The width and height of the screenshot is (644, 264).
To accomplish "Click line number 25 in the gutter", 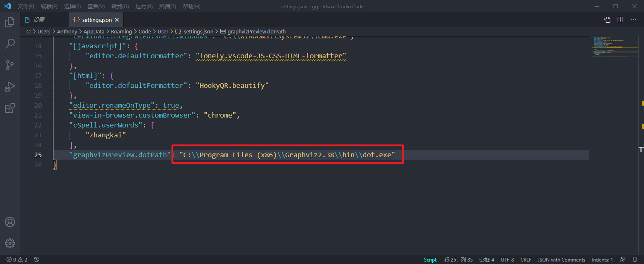I will 38,155.
